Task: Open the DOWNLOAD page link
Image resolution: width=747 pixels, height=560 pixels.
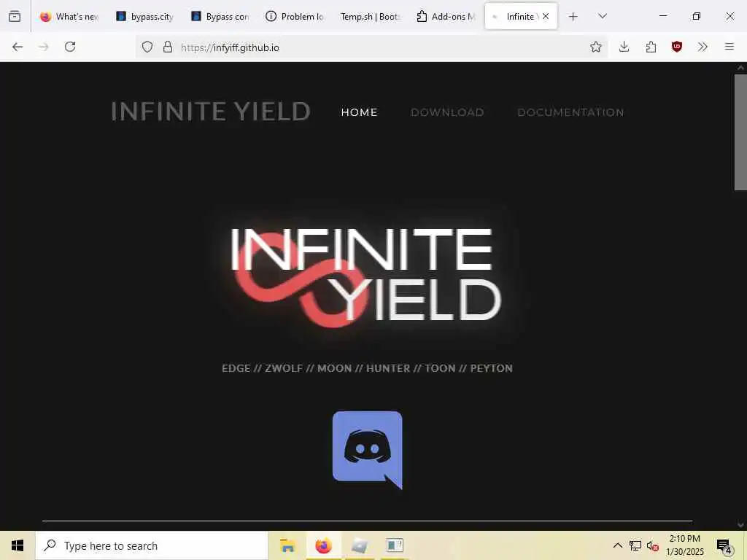Action: coord(447,112)
